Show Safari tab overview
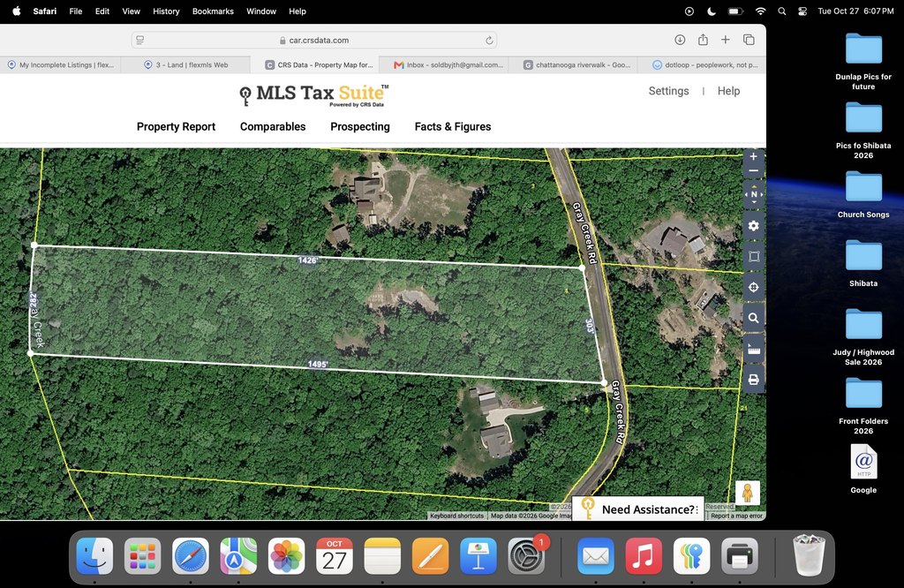Viewport: 904px width, 588px height. pyautogui.click(x=749, y=40)
